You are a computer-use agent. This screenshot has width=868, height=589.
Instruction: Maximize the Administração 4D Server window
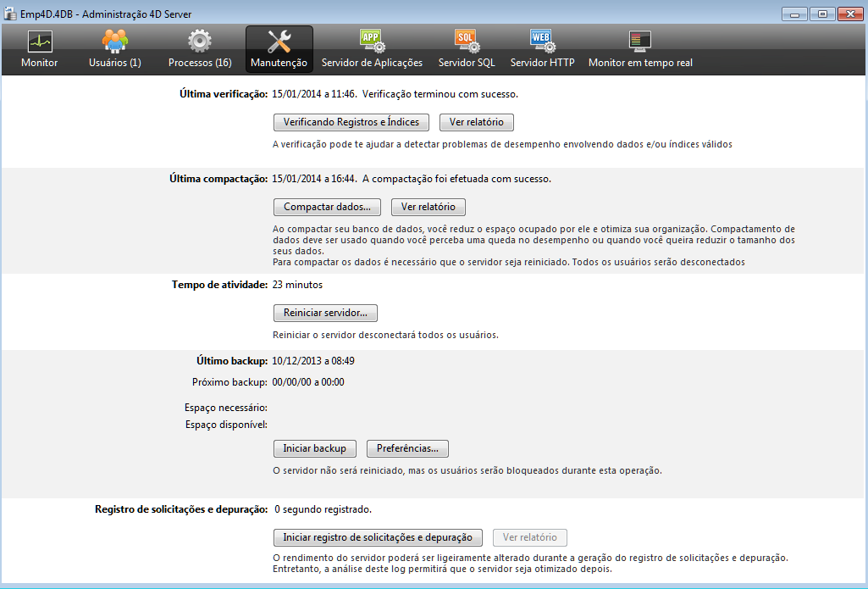click(821, 13)
